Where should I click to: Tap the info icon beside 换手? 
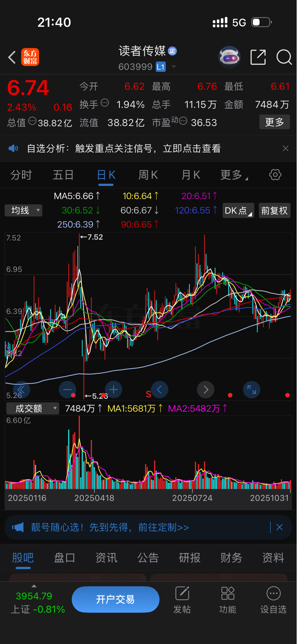point(105,103)
